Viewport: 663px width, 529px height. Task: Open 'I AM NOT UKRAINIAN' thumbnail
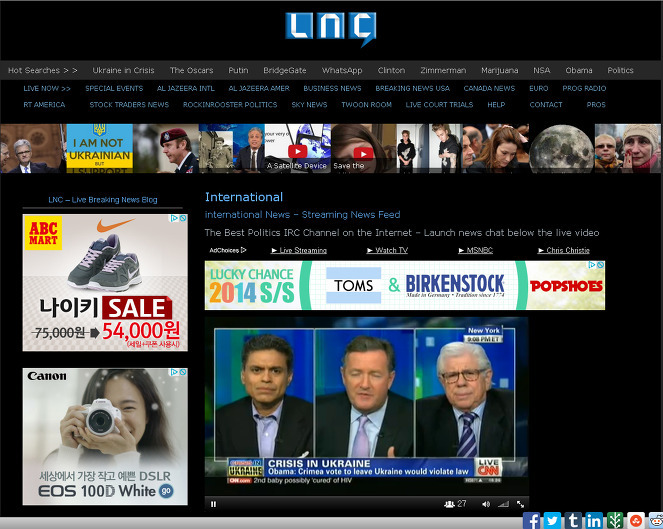coord(99,148)
